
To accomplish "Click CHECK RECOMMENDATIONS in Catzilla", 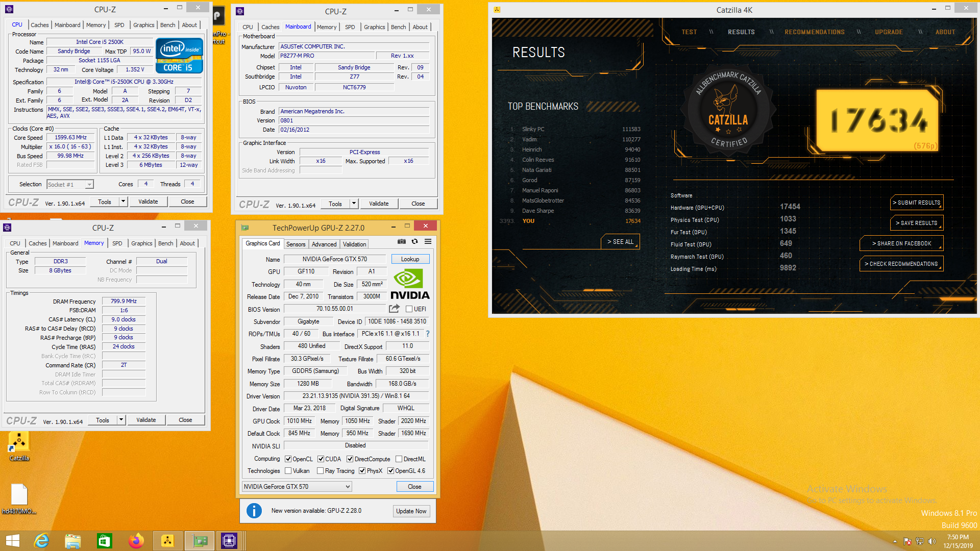I will tap(901, 264).
